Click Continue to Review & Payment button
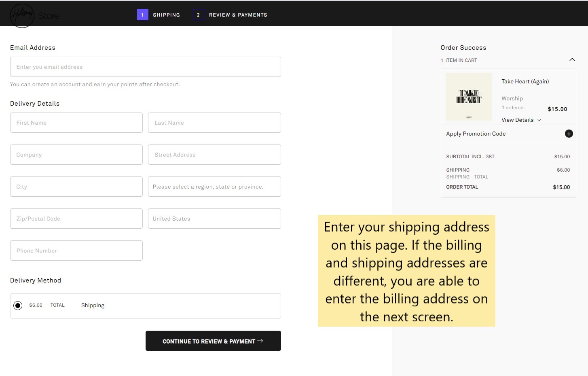This screenshot has width=588, height=376. coord(213,341)
